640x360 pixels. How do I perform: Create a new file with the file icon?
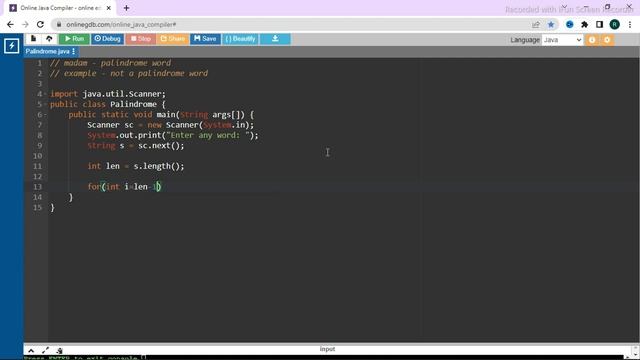(x=33, y=39)
